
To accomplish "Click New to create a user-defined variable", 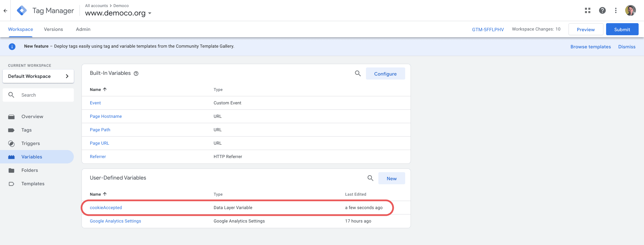I will 391,178.
